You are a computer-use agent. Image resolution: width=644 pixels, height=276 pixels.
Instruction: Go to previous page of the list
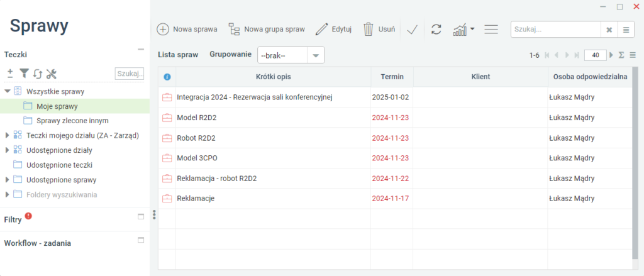click(x=556, y=55)
